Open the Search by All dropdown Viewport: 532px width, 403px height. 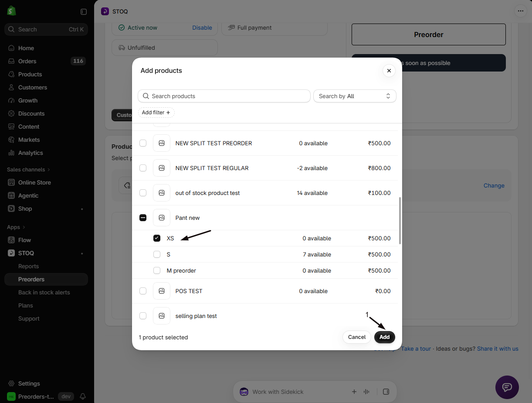point(355,96)
